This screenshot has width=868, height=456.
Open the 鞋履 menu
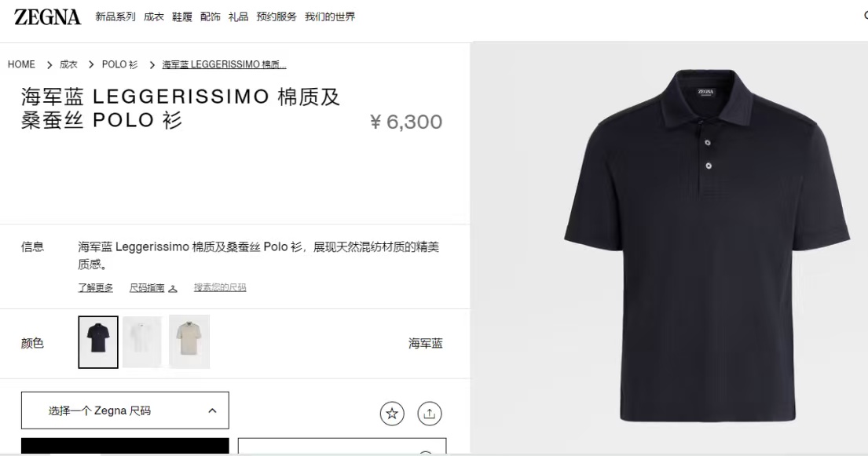[x=182, y=17]
